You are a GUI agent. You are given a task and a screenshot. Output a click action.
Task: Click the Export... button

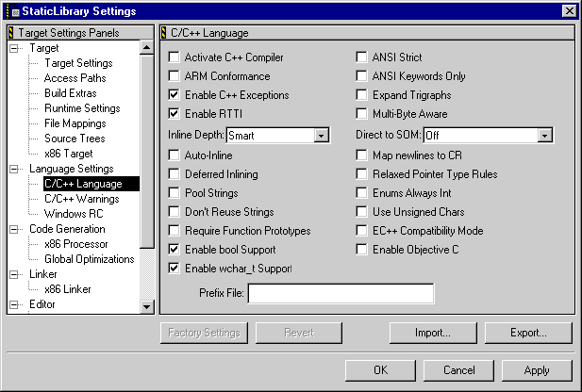pos(528,333)
